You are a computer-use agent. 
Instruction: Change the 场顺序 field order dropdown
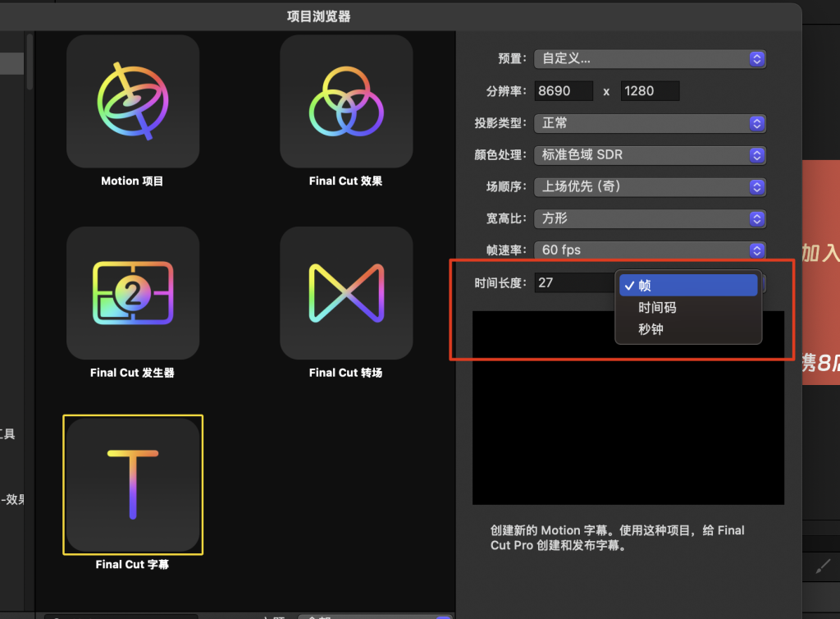pyautogui.click(x=650, y=187)
